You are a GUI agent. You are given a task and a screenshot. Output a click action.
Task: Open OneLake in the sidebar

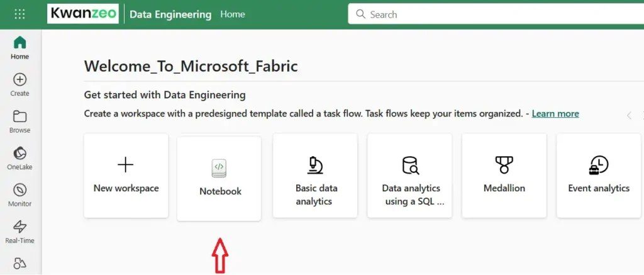(19, 159)
